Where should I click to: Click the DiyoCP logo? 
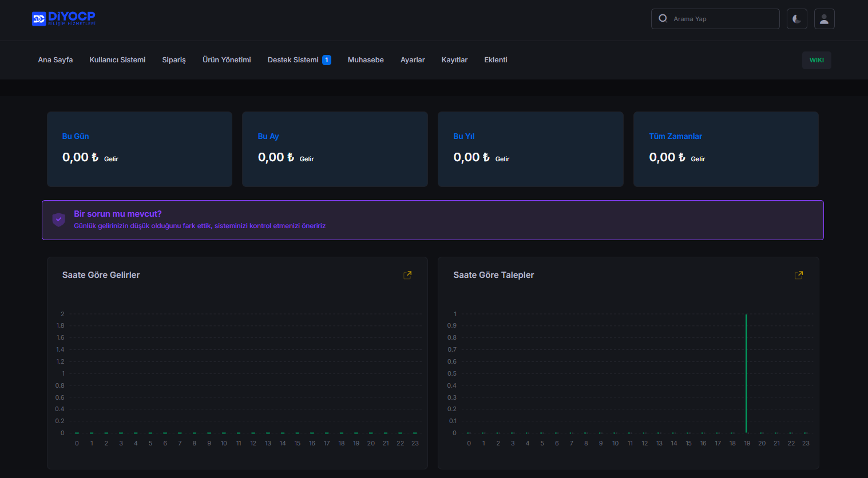(64, 19)
